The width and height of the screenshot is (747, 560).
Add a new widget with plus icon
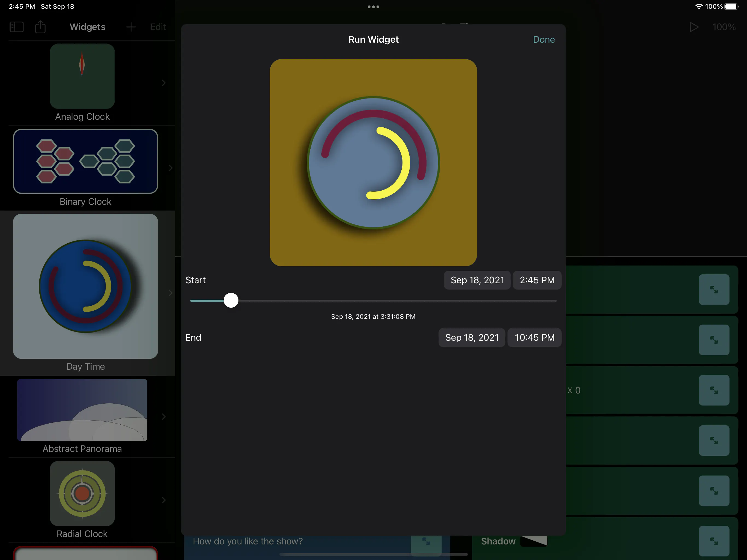tap(131, 27)
